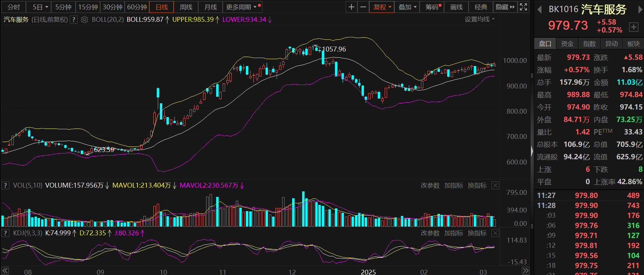Open the 复权 dropdown
The image size is (644, 275).
click(382, 7)
